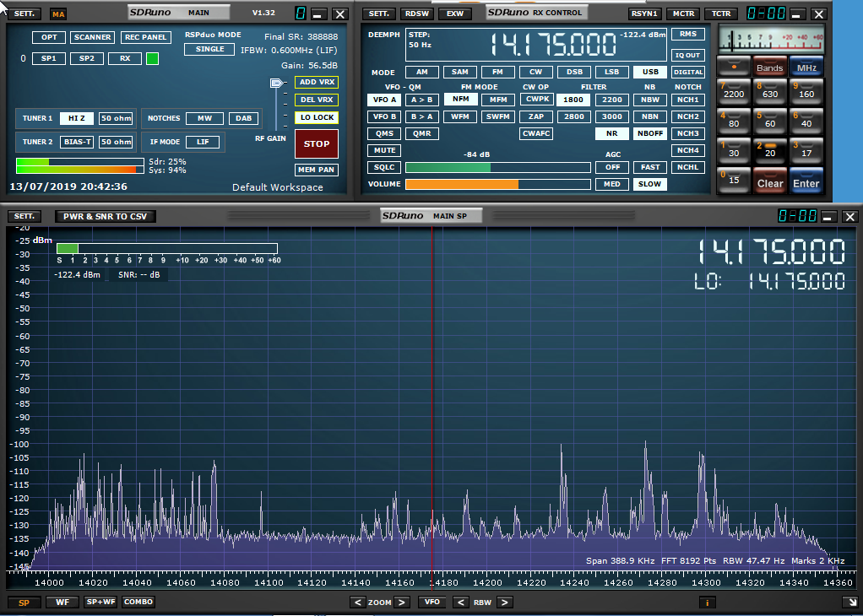Select the 40 band keypad button

coord(806,121)
